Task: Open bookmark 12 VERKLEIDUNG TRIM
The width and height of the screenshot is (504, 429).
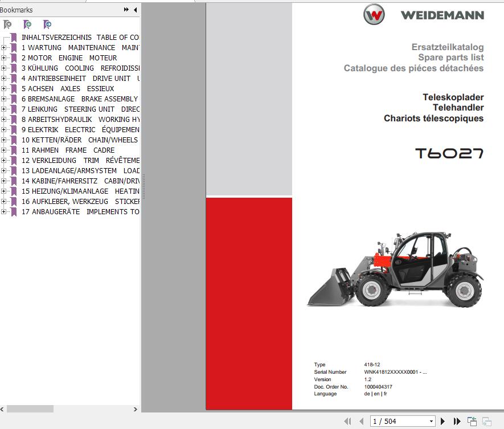Action: pyautogui.click(x=80, y=161)
